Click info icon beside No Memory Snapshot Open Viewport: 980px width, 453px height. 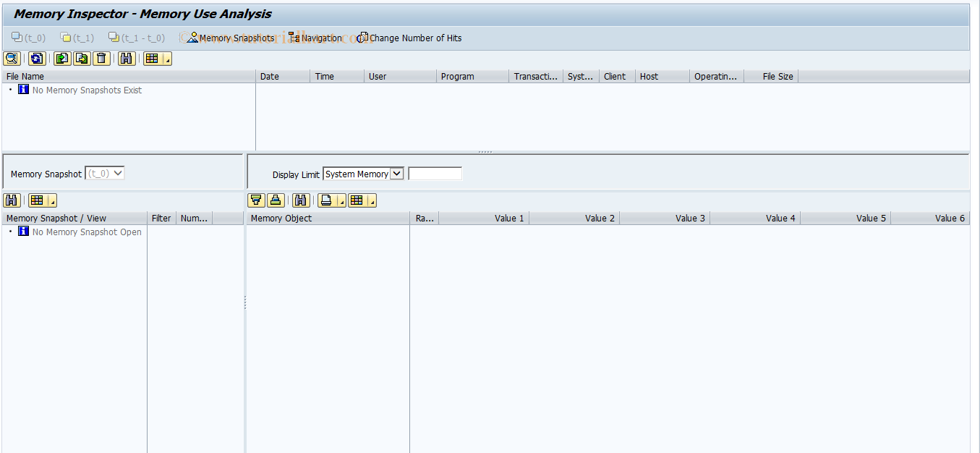pyautogui.click(x=23, y=232)
